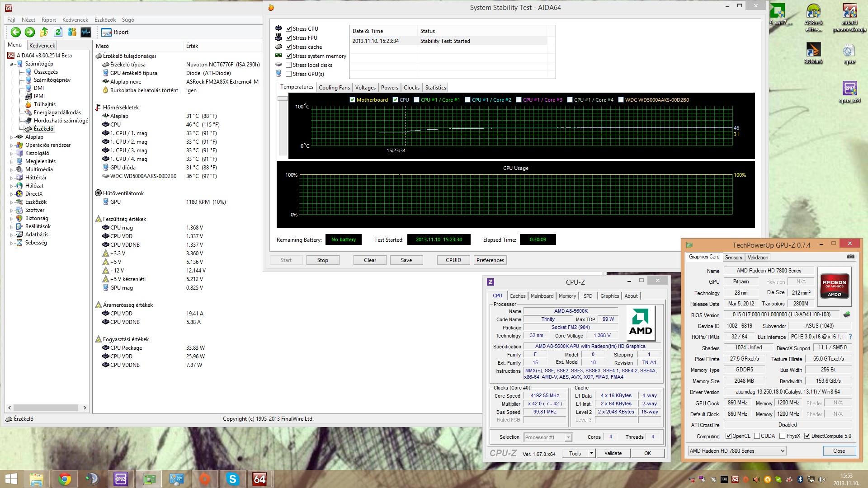Open the Súgó menu in AIDA64
Screen dimensions: 868x488
(128, 20)
